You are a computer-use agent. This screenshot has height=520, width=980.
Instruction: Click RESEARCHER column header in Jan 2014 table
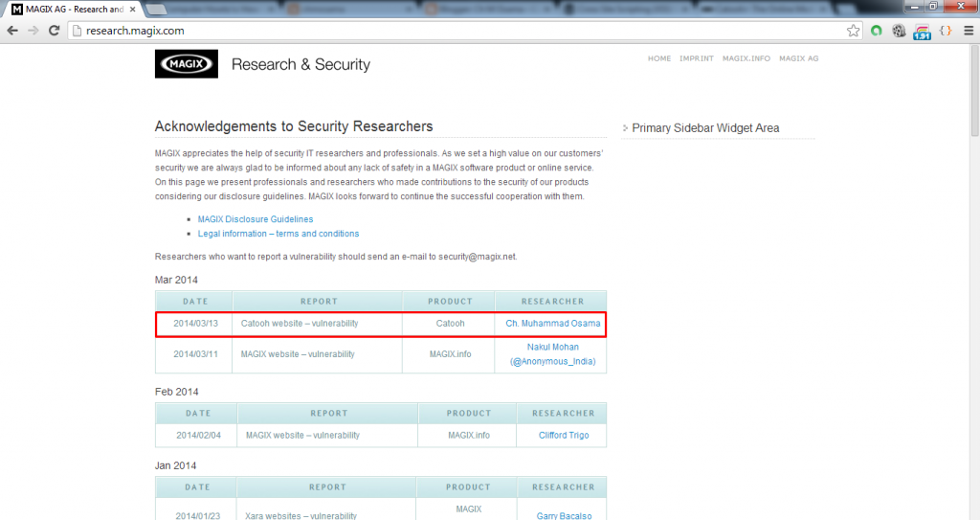[564, 486]
